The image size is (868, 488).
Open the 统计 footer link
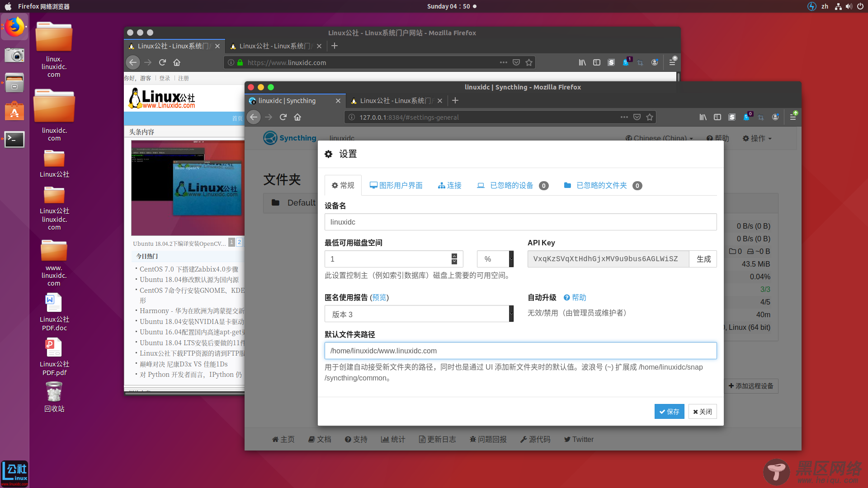(x=393, y=439)
